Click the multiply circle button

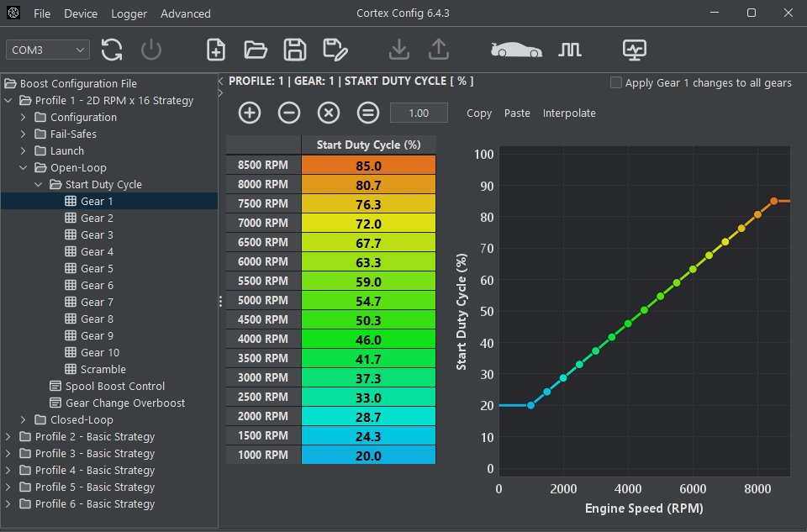pos(329,113)
